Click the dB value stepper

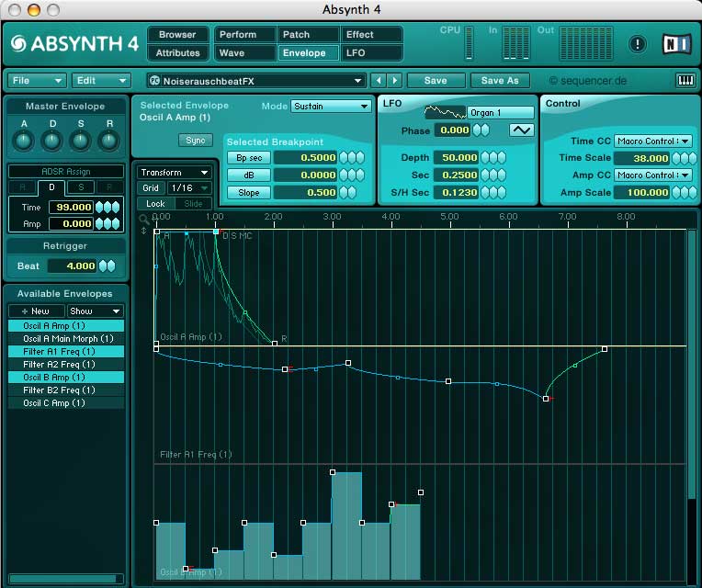tap(352, 175)
